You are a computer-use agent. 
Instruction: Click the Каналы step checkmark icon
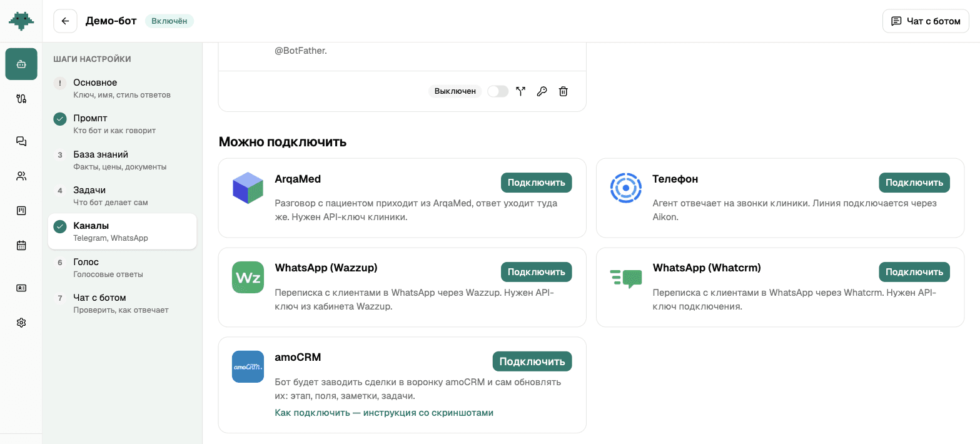(x=60, y=226)
